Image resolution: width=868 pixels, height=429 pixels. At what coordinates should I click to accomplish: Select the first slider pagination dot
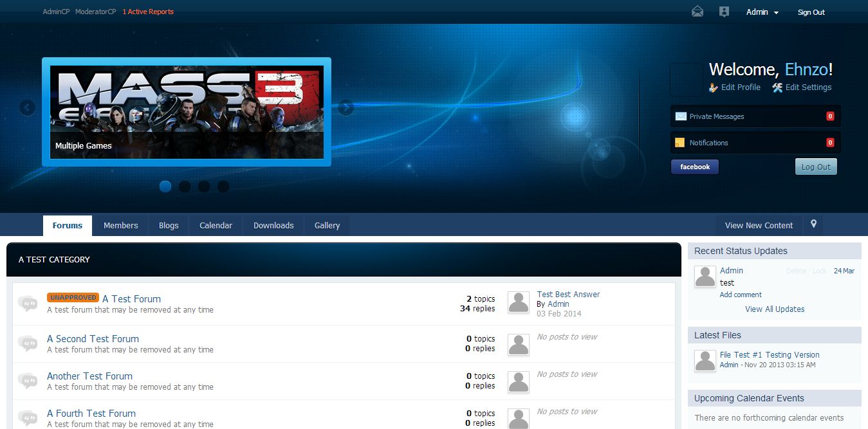pyautogui.click(x=165, y=187)
